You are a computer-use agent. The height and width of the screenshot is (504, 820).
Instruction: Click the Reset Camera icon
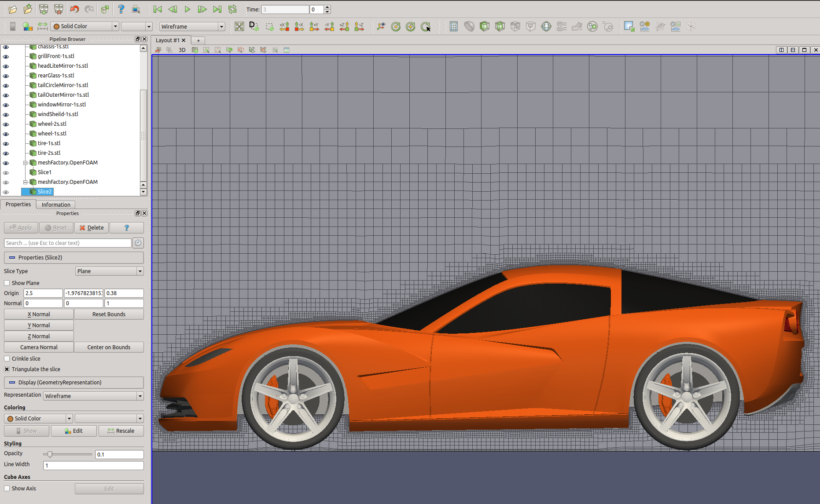click(x=239, y=27)
